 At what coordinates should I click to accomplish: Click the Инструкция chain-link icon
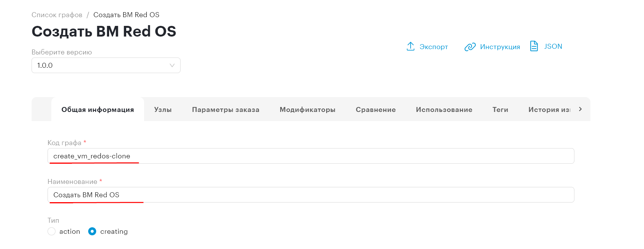click(x=470, y=46)
